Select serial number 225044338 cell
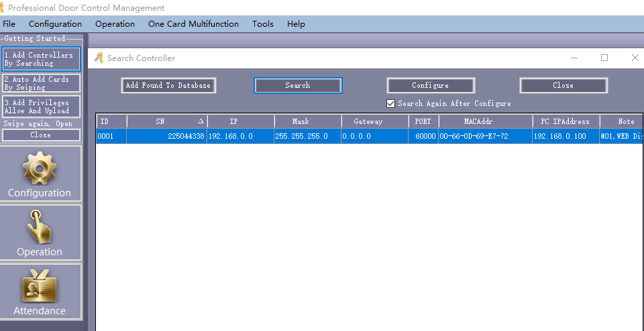This screenshot has width=644, height=331. (x=167, y=136)
